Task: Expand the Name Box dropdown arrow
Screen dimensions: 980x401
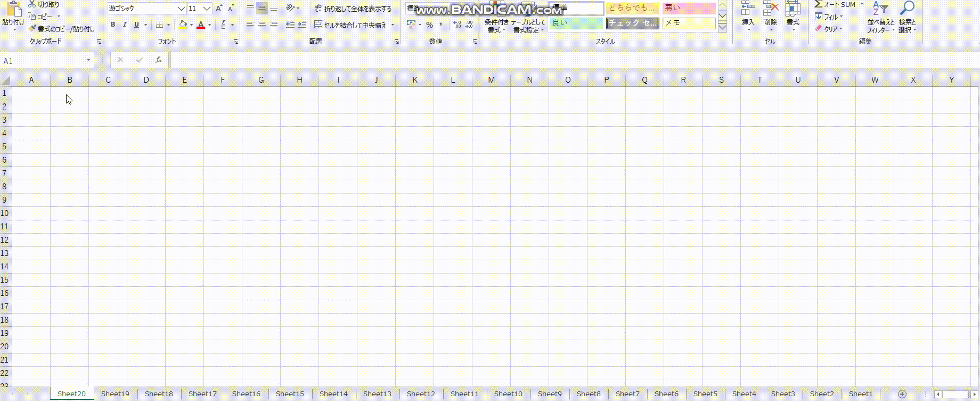Action: point(88,60)
